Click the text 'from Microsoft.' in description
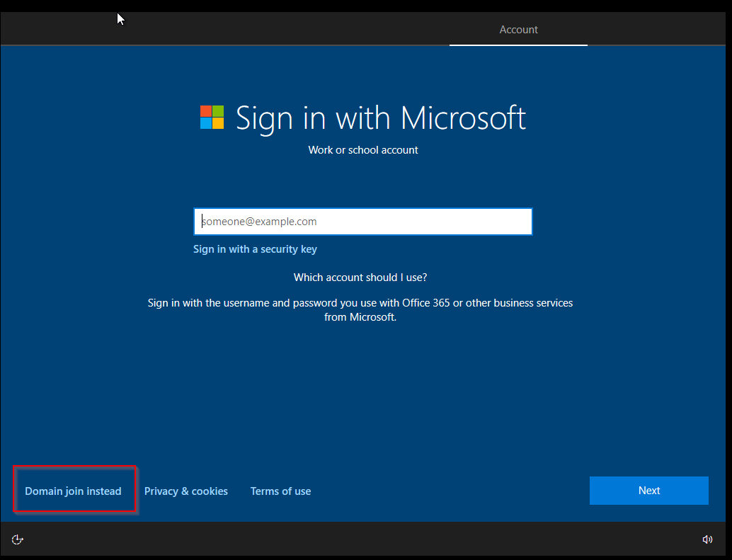The image size is (732, 560). click(360, 317)
